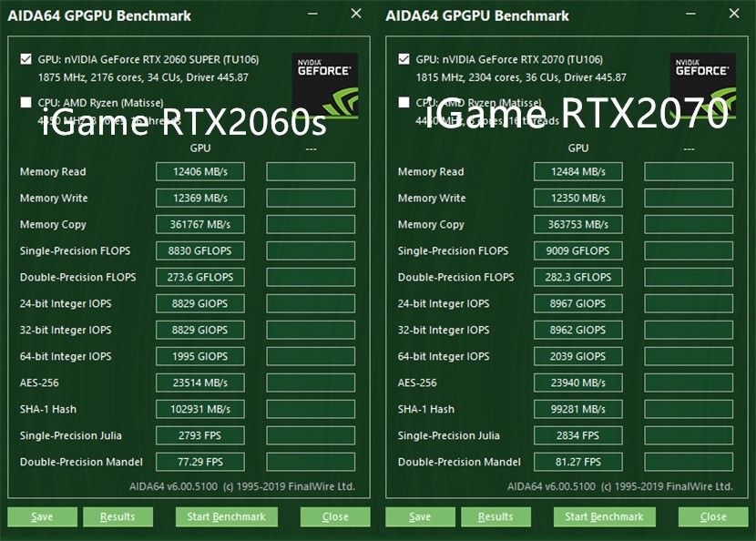The image size is (756, 541).
Task: Select the GPU column header on the left
Action: (199, 147)
